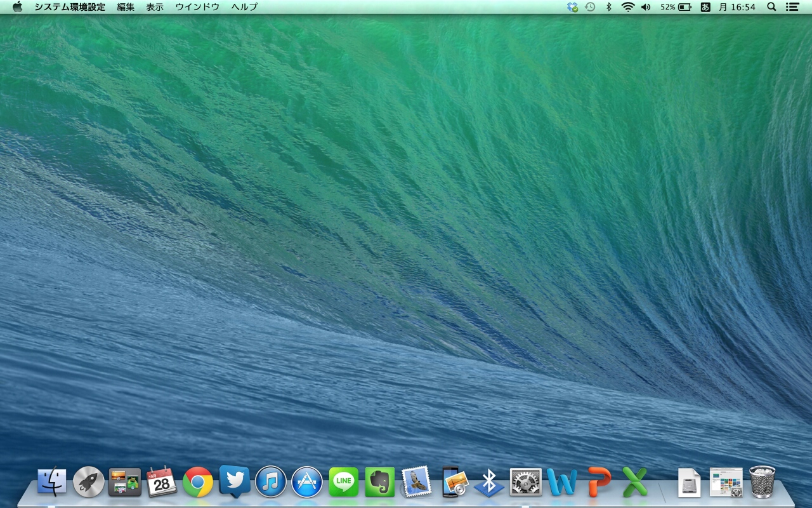Screen dimensions: 812x508
Task: Open the Trash in the Dock
Action: click(x=763, y=482)
